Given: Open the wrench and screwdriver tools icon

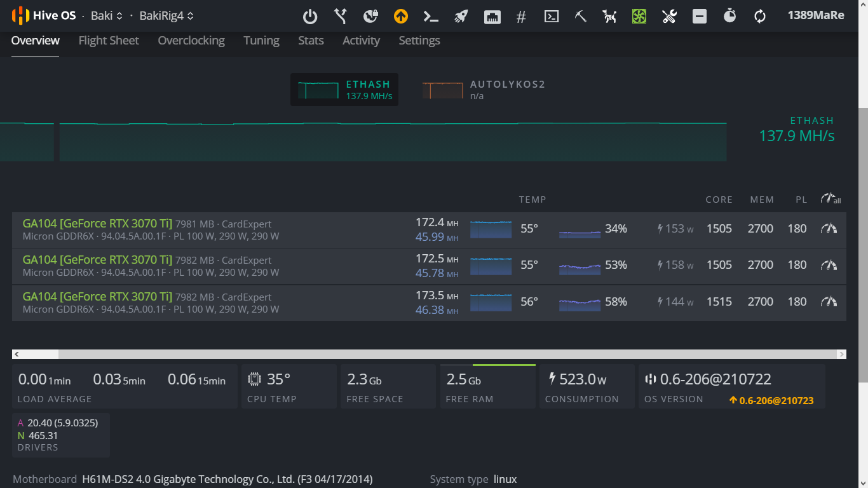Looking at the screenshot, I should [x=669, y=17].
